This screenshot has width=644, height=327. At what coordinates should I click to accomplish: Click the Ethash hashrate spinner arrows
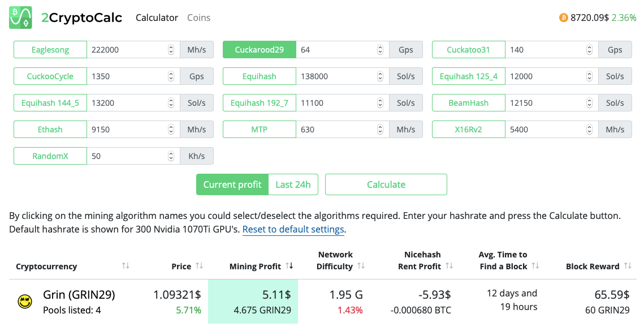[171, 130]
